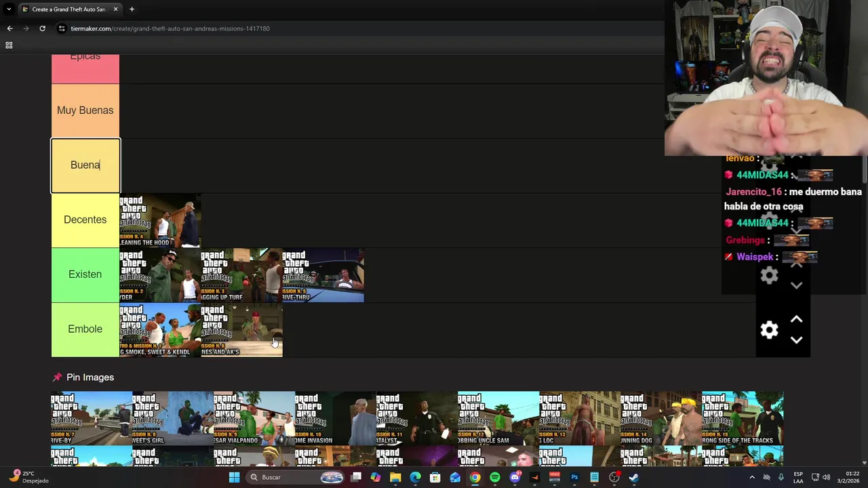
Task: Click the taskbar Buscar search box
Action: [296, 477]
